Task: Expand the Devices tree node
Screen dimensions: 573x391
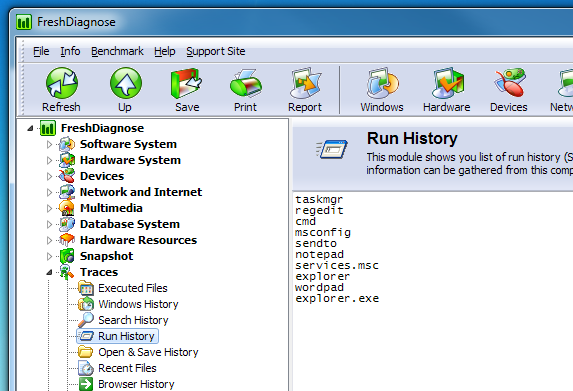Action: tap(49, 176)
